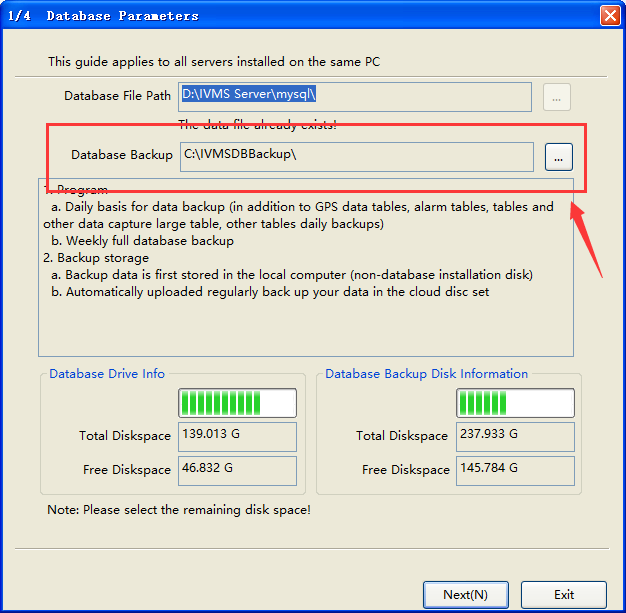Click the Exit button

(564, 595)
